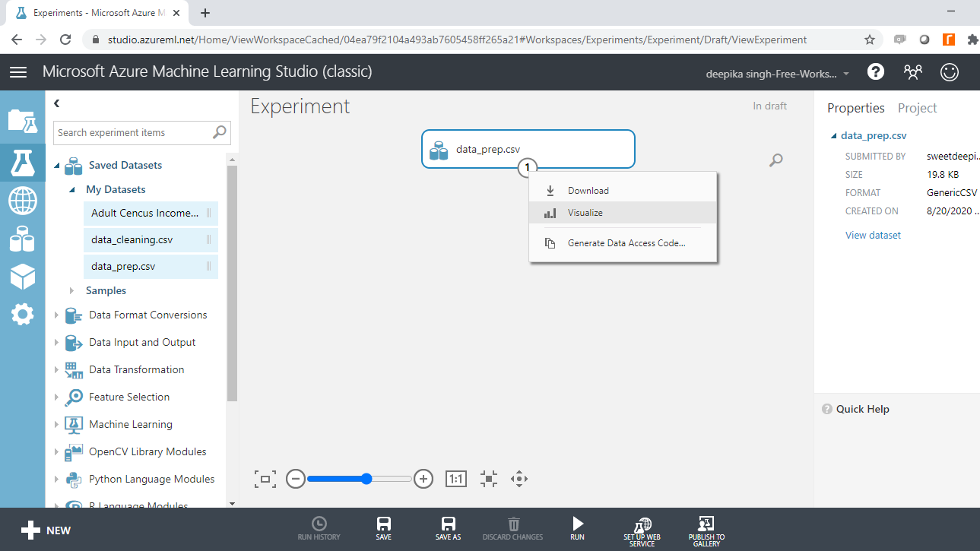Screen dimensions: 980x551
Task: Click the zoom out minus button
Action: 296,479
